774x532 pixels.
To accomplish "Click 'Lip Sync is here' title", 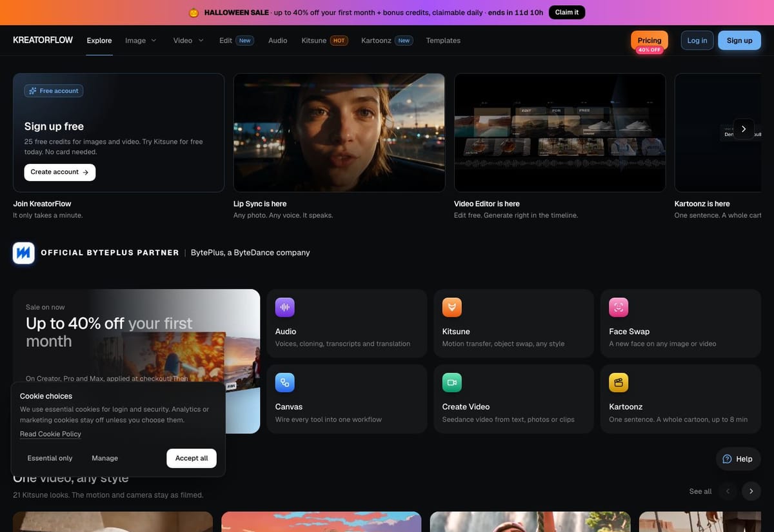I will click(x=260, y=204).
